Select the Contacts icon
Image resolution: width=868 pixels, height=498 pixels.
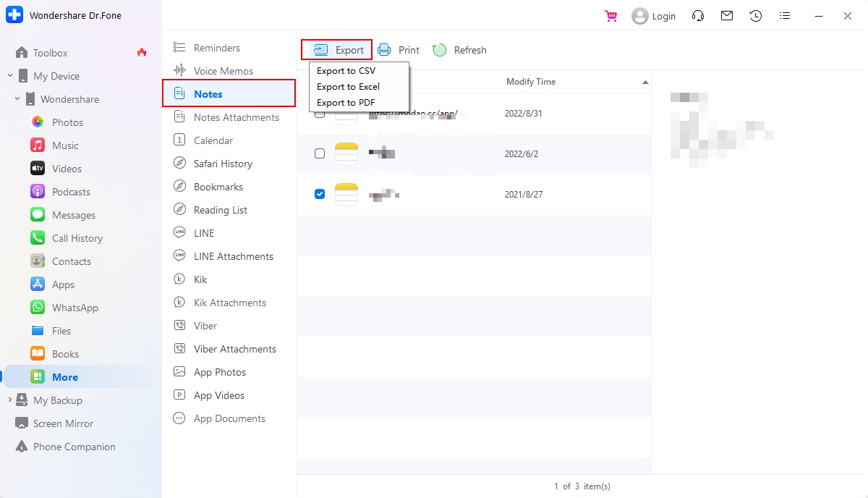[38, 261]
